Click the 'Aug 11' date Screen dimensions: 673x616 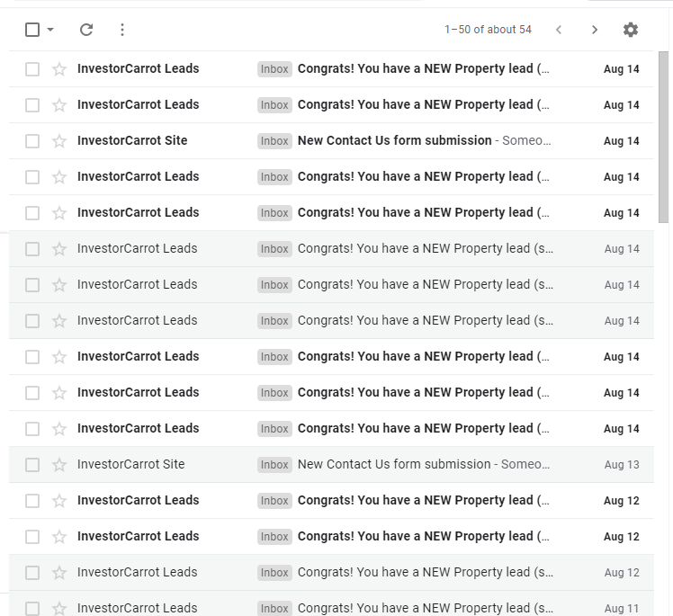coord(622,608)
